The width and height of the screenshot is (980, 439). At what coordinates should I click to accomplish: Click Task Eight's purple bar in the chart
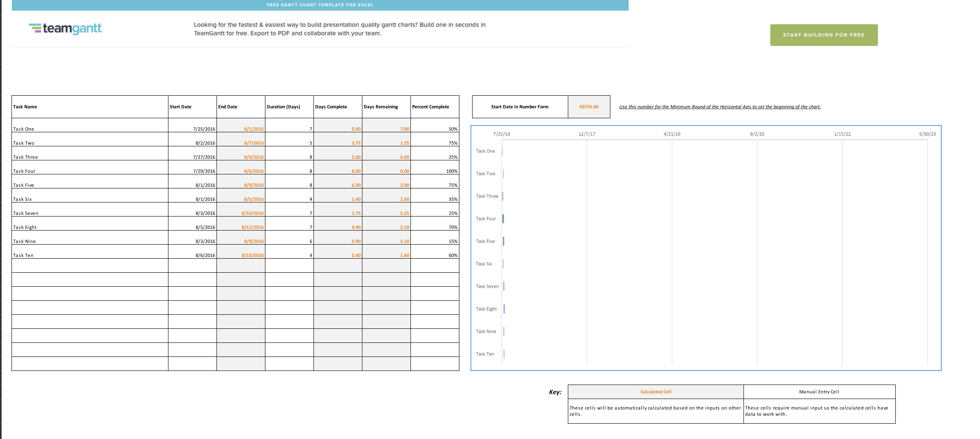(x=504, y=309)
